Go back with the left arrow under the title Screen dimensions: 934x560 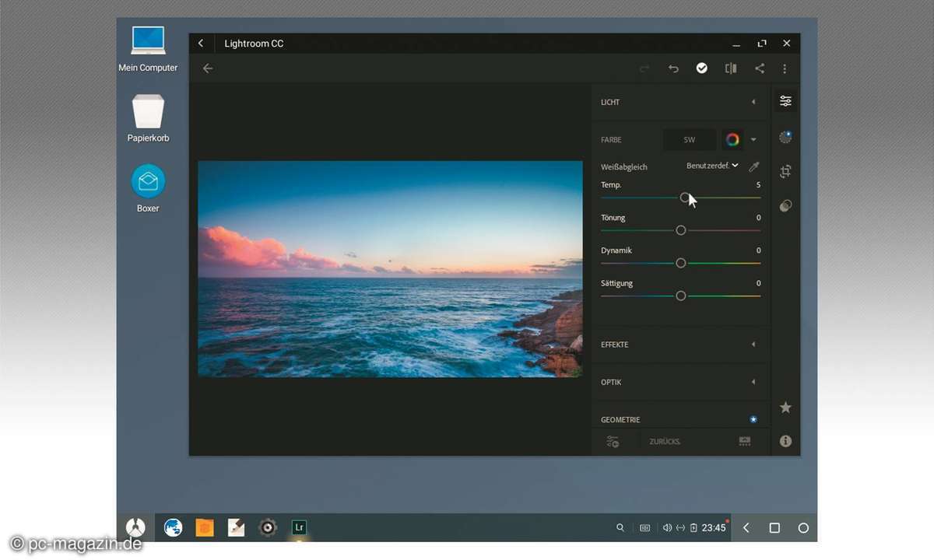click(x=208, y=68)
